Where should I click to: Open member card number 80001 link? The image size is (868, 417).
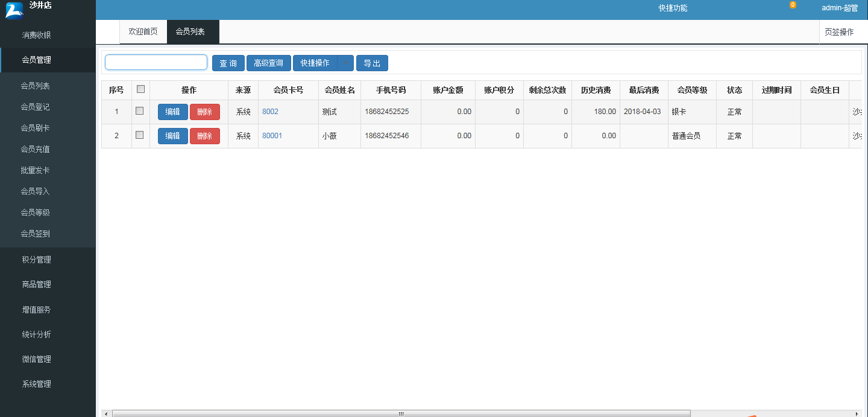272,136
